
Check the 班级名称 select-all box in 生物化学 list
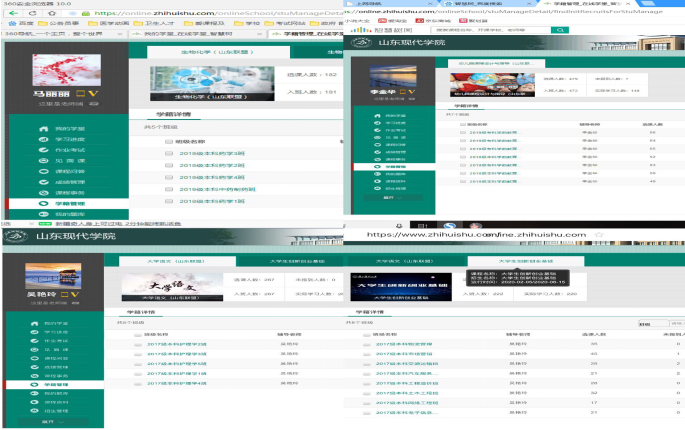coord(170,142)
